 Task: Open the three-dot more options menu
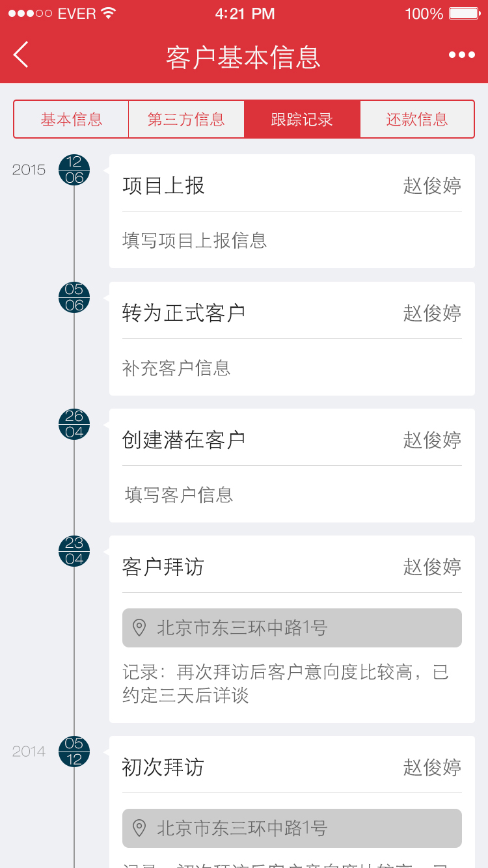tap(461, 55)
